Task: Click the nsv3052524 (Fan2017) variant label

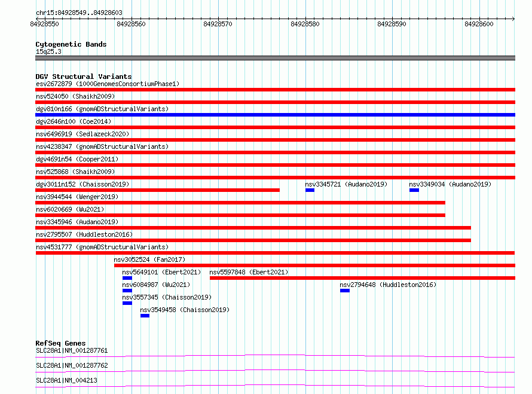Action: tap(149, 259)
